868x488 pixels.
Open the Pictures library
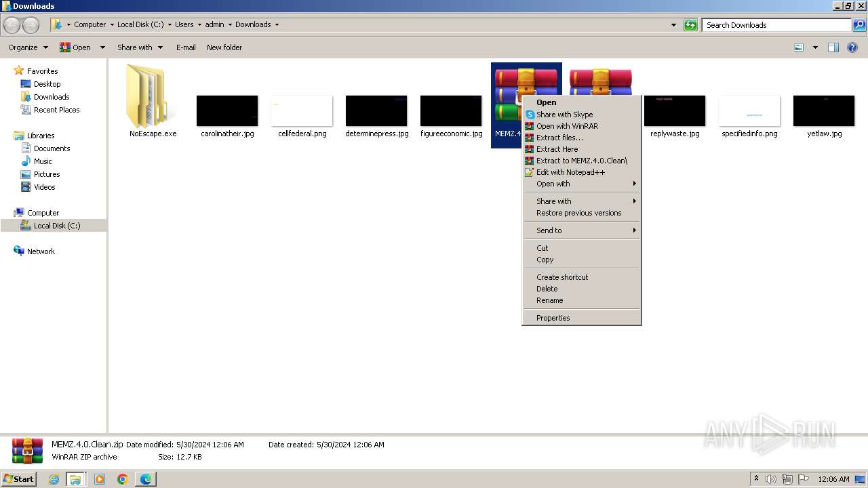tap(47, 174)
